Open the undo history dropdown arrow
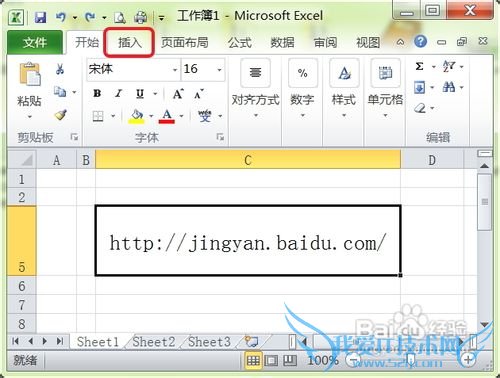 click(x=75, y=17)
